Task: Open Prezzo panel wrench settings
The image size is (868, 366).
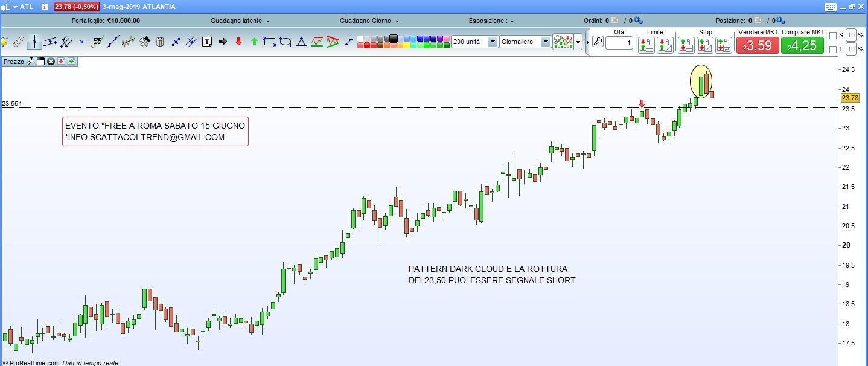Action: 31,62
